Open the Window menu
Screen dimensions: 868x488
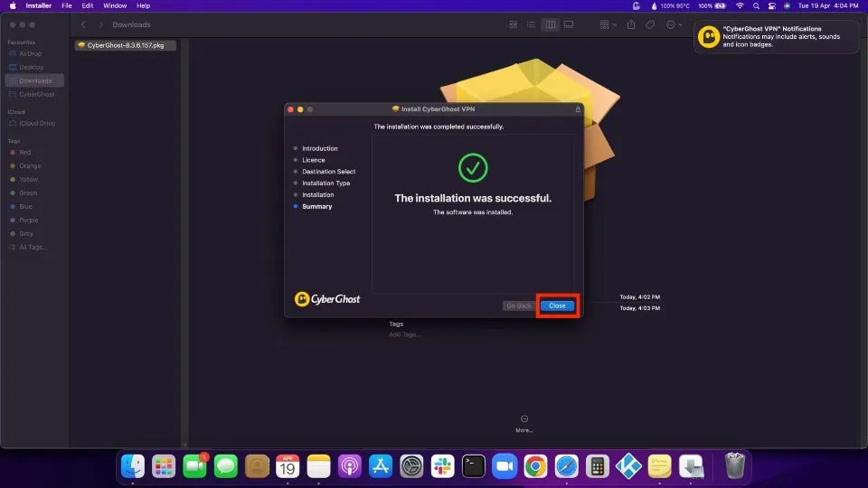point(115,5)
